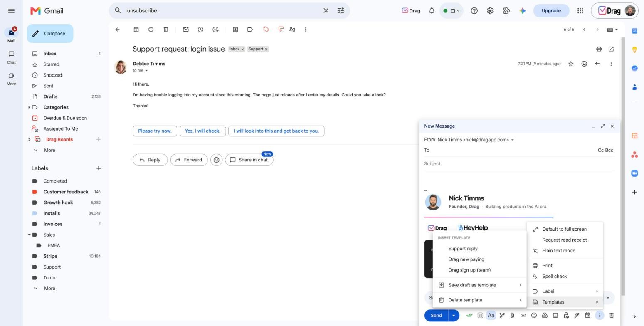Insert files using Google Drive
The width and height of the screenshot is (644, 326).
(x=545, y=315)
